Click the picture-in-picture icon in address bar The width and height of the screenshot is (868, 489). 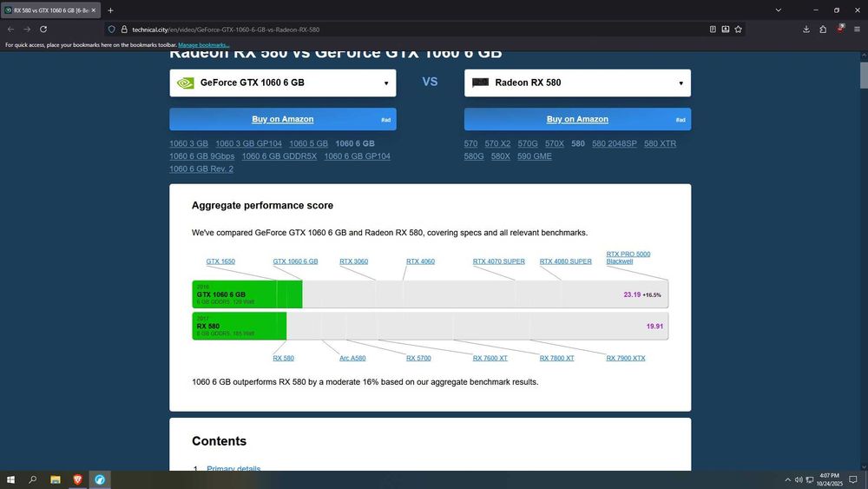725,30
